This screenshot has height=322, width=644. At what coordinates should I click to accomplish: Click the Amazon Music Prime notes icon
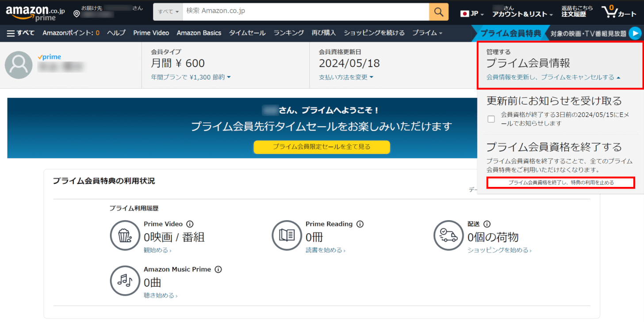pyautogui.click(x=125, y=280)
